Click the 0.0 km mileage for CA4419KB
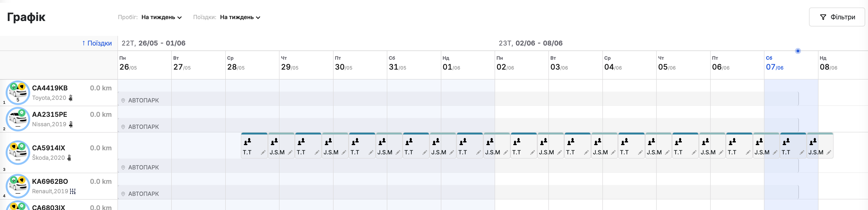 [x=101, y=88]
